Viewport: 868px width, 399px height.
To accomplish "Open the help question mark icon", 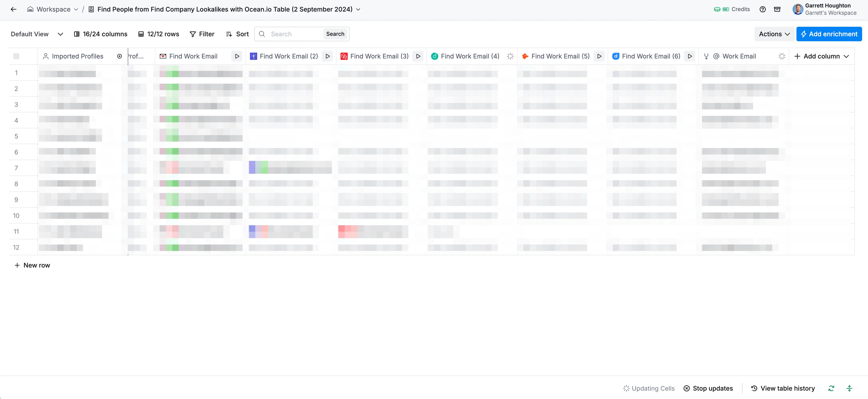I will tap(762, 9).
